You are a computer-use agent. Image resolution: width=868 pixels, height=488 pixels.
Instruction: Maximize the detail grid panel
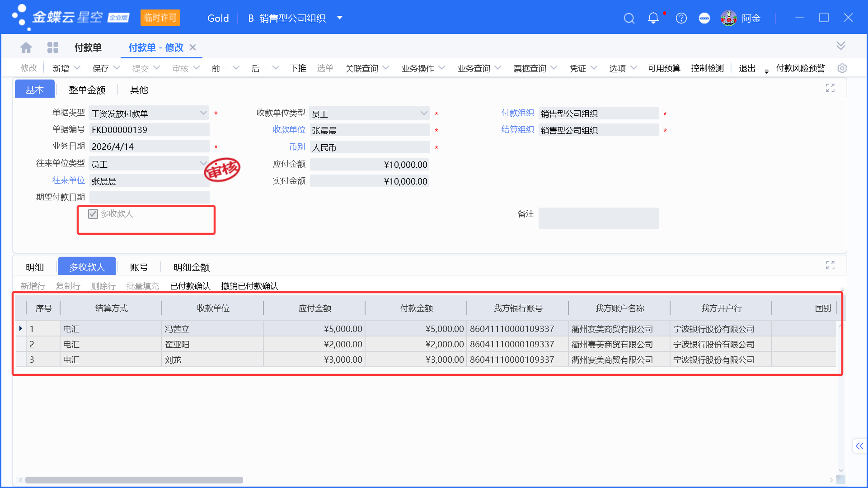coord(830,265)
